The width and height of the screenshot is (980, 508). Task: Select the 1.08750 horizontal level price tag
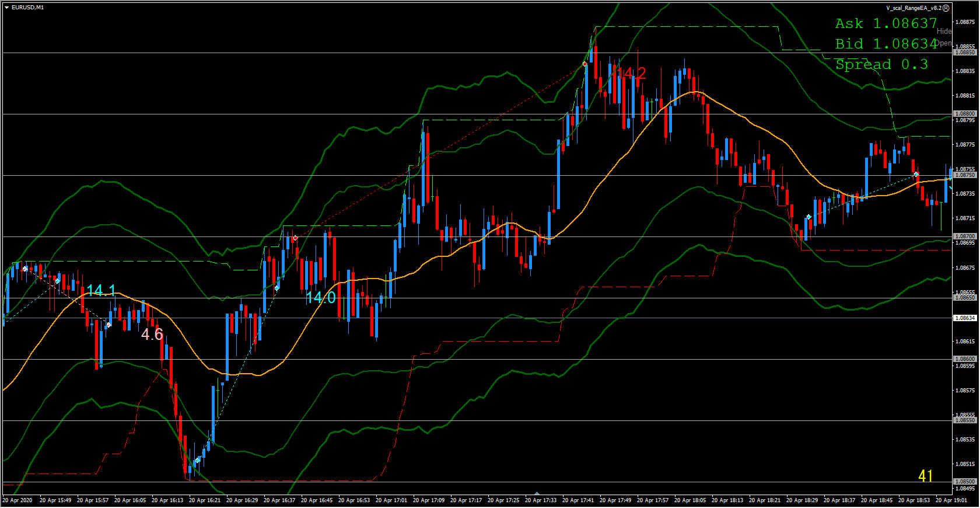pyautogui.click(x=965, y=175)
